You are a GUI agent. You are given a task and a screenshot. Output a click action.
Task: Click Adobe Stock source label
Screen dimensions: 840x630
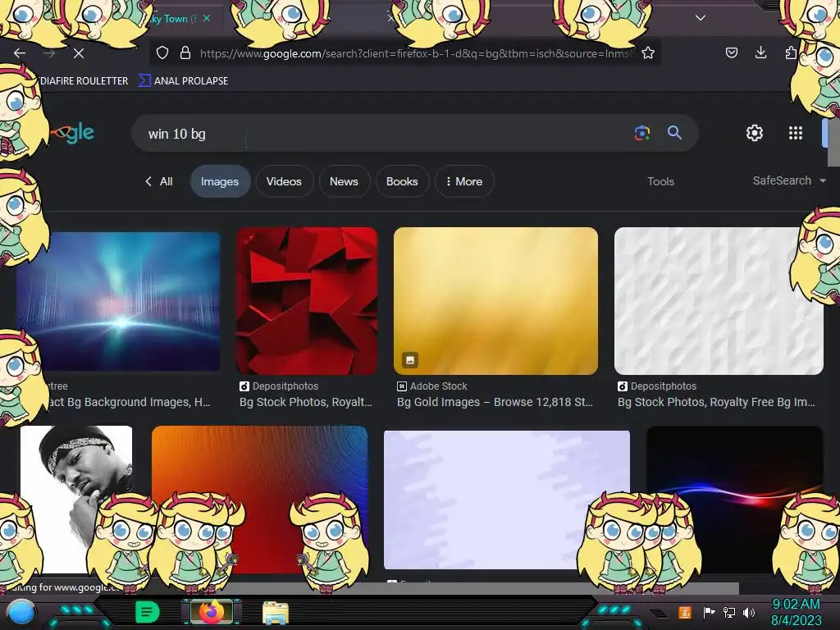pyautogui.click(x=438, y=386)
